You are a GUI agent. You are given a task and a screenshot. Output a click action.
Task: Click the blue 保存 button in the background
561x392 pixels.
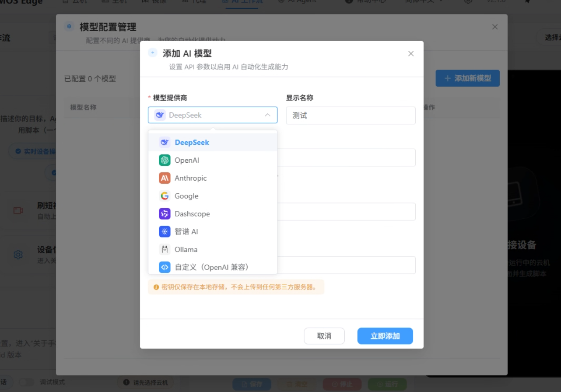tap(252, 384)
